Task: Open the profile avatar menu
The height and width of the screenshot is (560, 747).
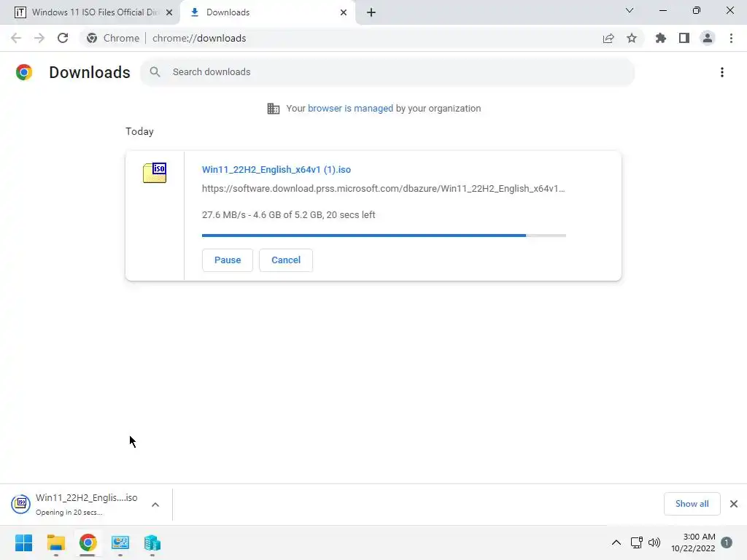Action: coord(708,38)
